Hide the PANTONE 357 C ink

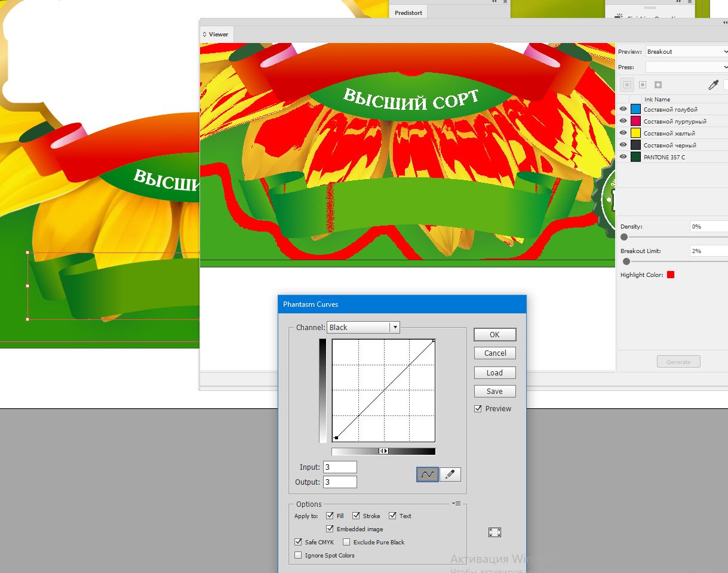click(x=623, y=157)
